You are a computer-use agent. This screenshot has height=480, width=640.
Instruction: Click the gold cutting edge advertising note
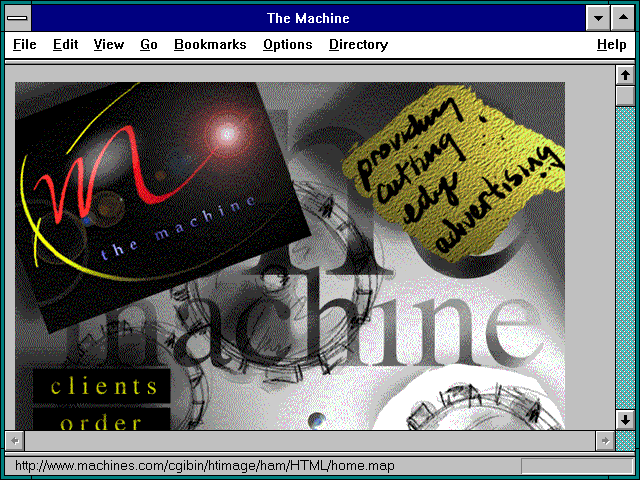click(x=453, y=173)
